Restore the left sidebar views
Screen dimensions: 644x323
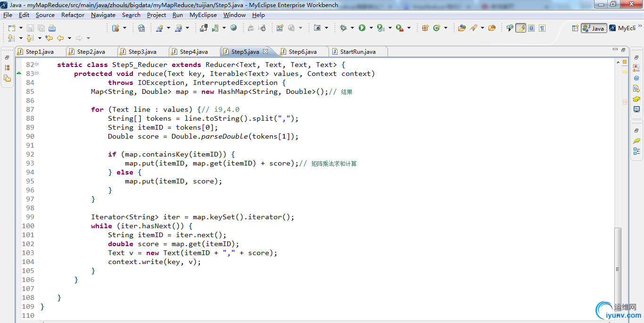[7, 58]
